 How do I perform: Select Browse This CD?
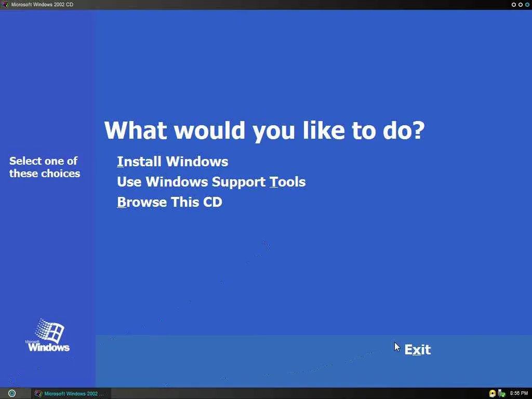pyautogui.click(x=169, y=202)
